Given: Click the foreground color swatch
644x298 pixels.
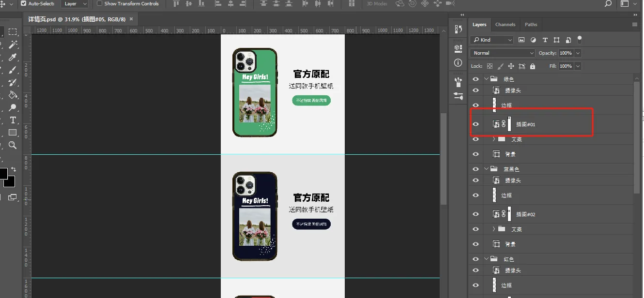Looking at the screenshot, I should coord(3,173).
